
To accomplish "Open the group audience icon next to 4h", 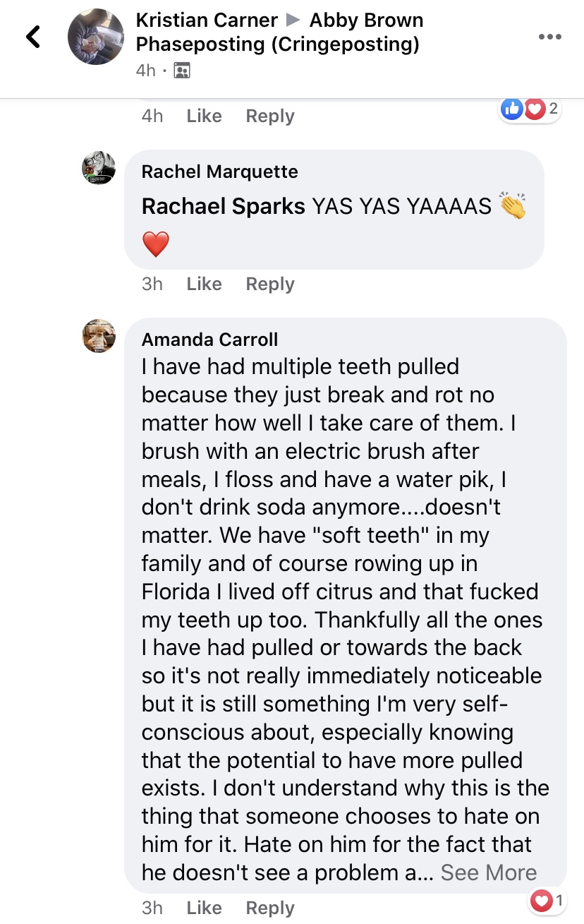I will click(x=182, y=70).
